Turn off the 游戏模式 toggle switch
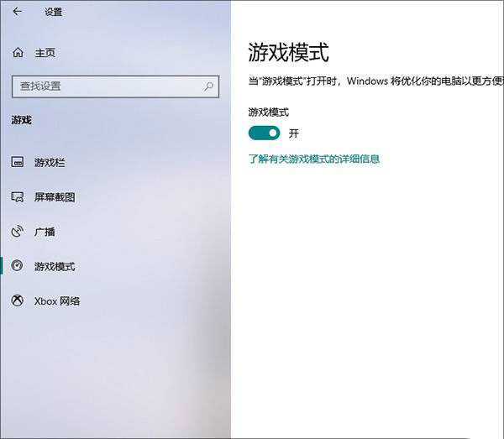 (x=265, y=133)
